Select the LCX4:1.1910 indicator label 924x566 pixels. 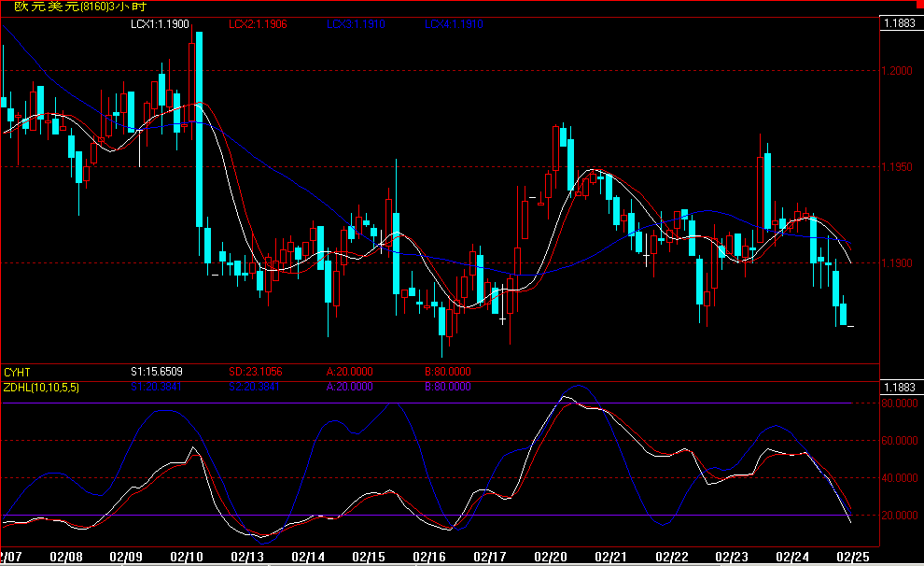[454, 24]
